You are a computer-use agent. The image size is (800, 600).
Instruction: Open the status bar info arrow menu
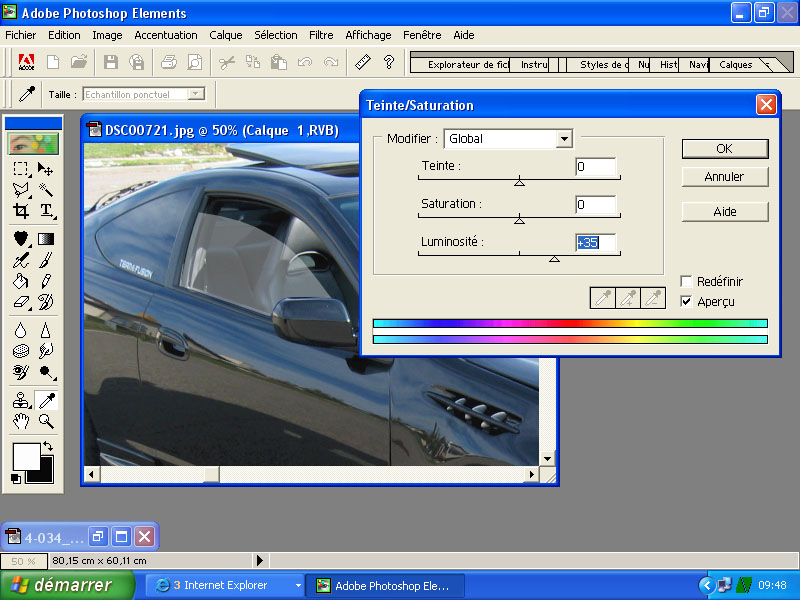pos(259,561)
